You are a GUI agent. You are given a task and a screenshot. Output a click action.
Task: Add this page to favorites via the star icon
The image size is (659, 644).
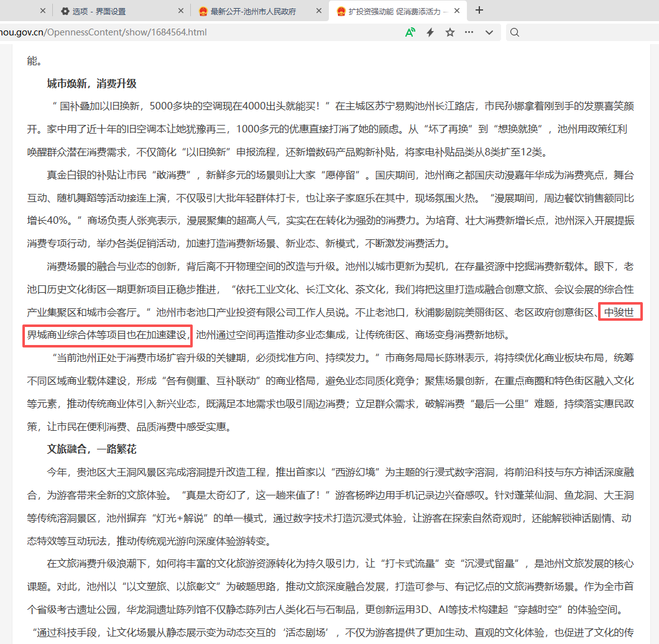point(449,32)
